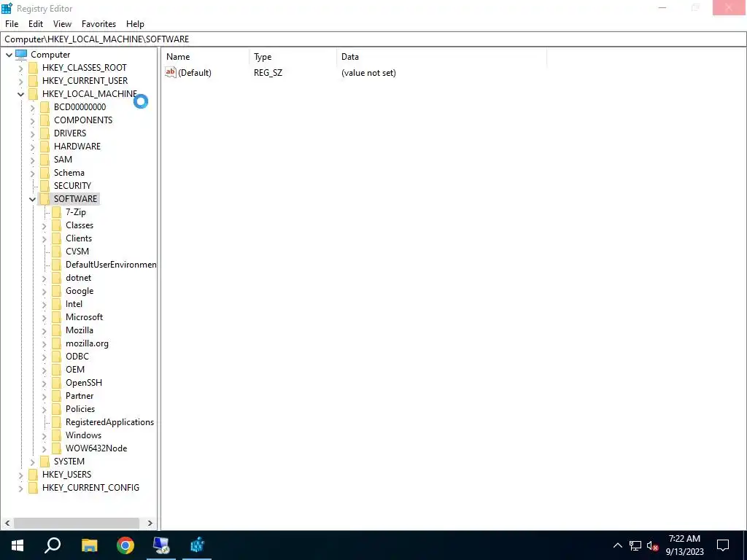Click the folder icon beside BCD00000000

(x=44, y=106)
